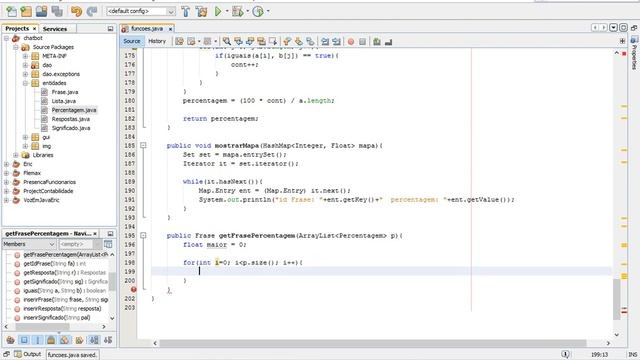Click the Debug Project icon
Screen dimensions: 640x360
point(238,11)
